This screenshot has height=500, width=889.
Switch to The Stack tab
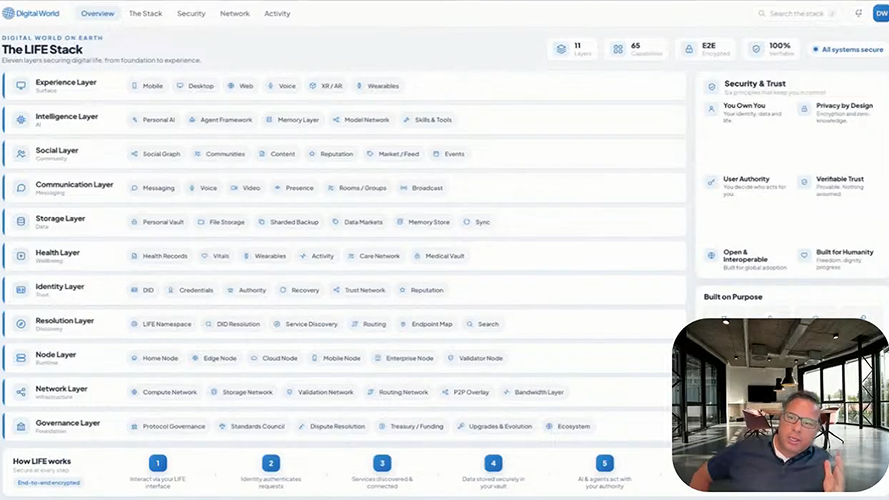146,14
